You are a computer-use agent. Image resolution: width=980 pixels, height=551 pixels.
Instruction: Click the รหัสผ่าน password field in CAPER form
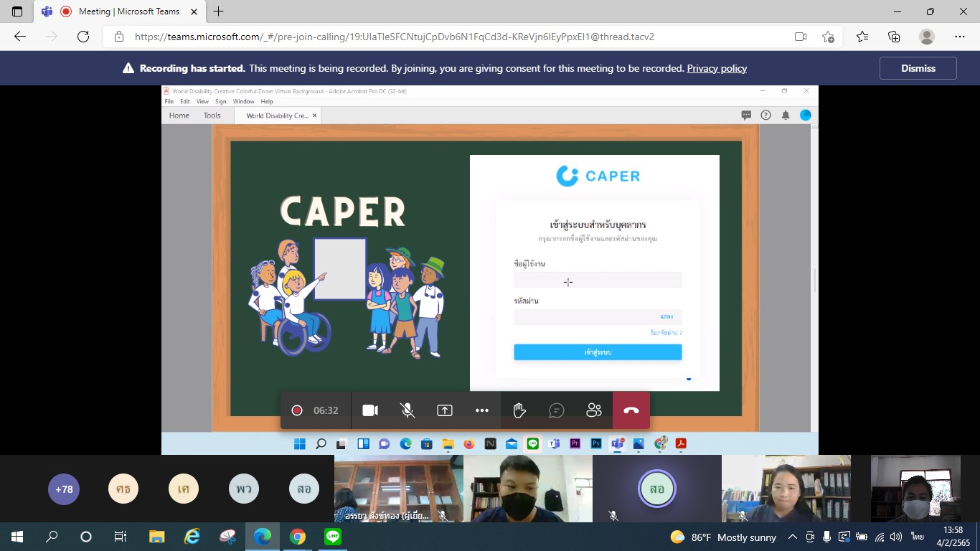point(598,316)
